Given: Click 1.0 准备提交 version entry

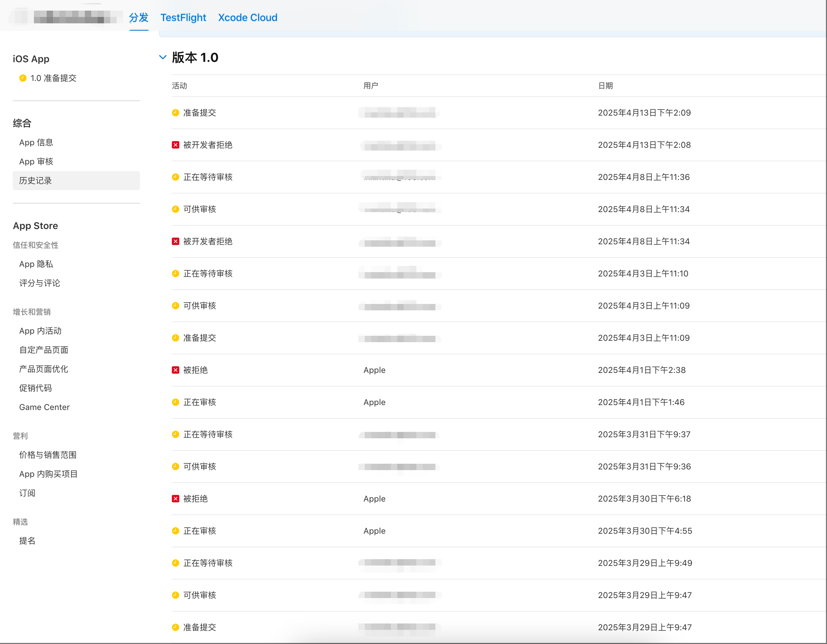Looking at the screenshot, I should click(53, 78).
